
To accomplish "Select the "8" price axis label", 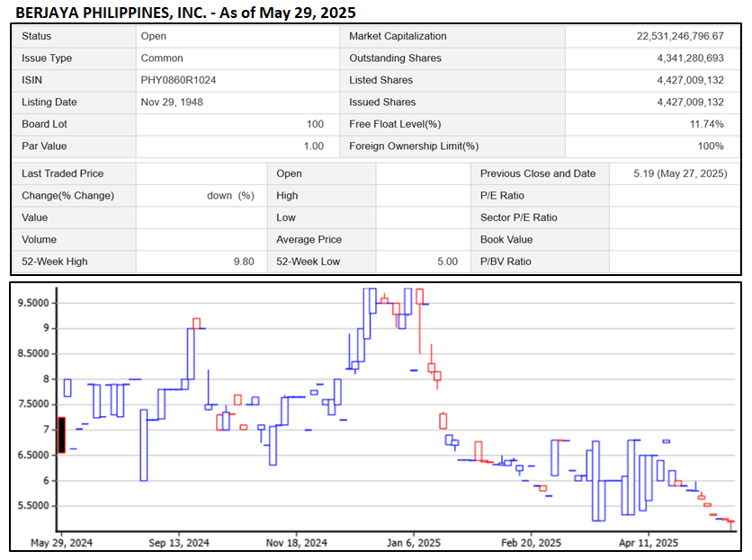I will point(46,379).
